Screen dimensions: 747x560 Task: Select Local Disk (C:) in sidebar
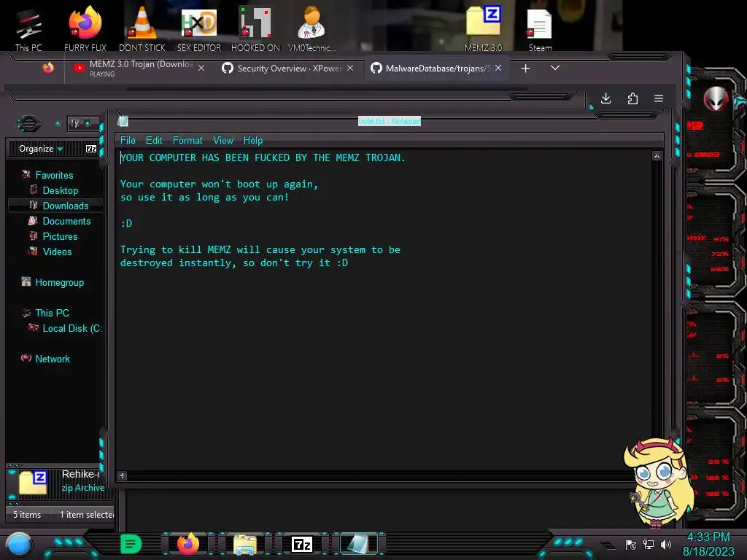(71, 328)
